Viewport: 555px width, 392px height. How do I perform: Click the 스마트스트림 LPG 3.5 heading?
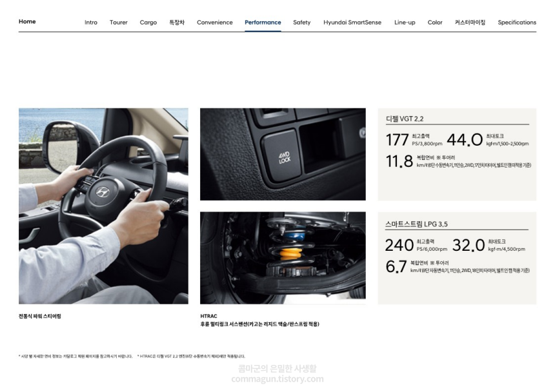tap(417, 224)
